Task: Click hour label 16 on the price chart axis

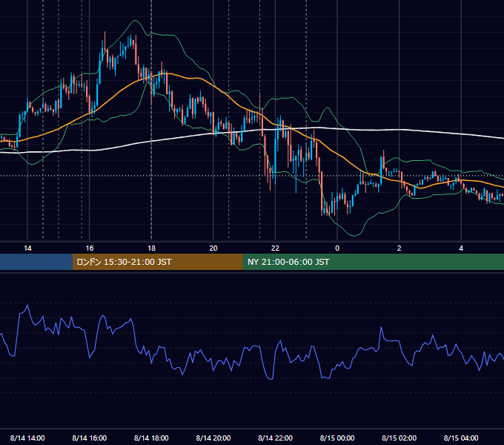Action: [90, 248]
